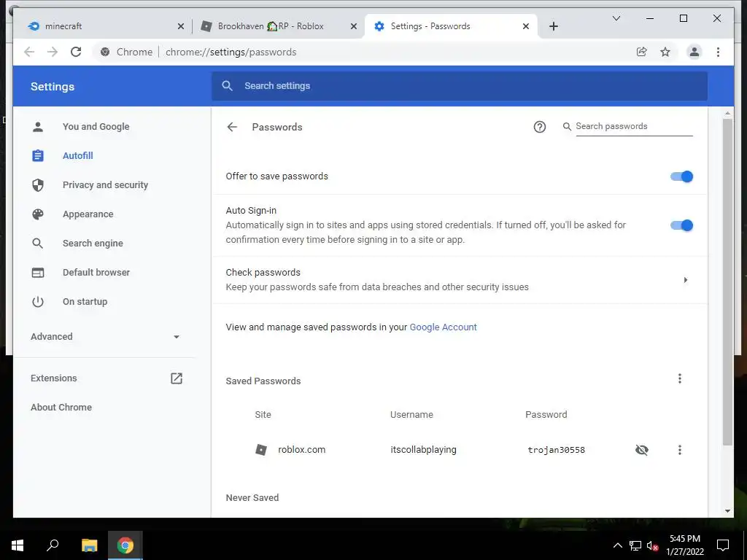Open About Chrome page
The width and height of the screenshot is (747, 560).
pos(61,407)
